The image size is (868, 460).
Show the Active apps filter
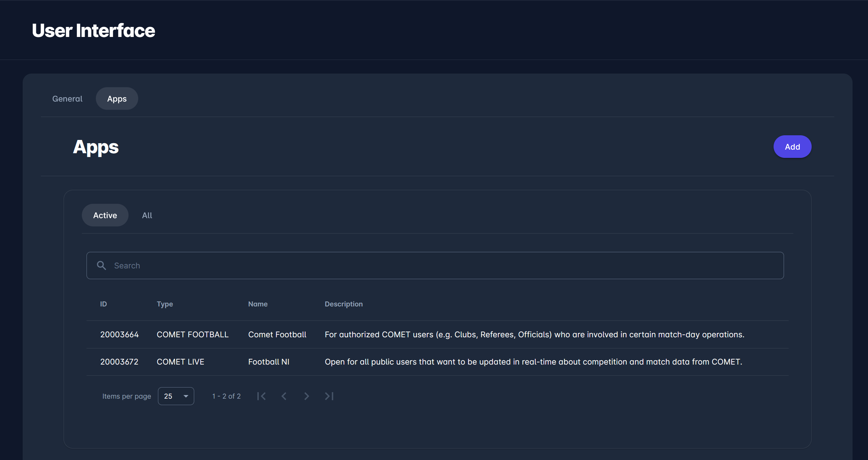[105, 215]
